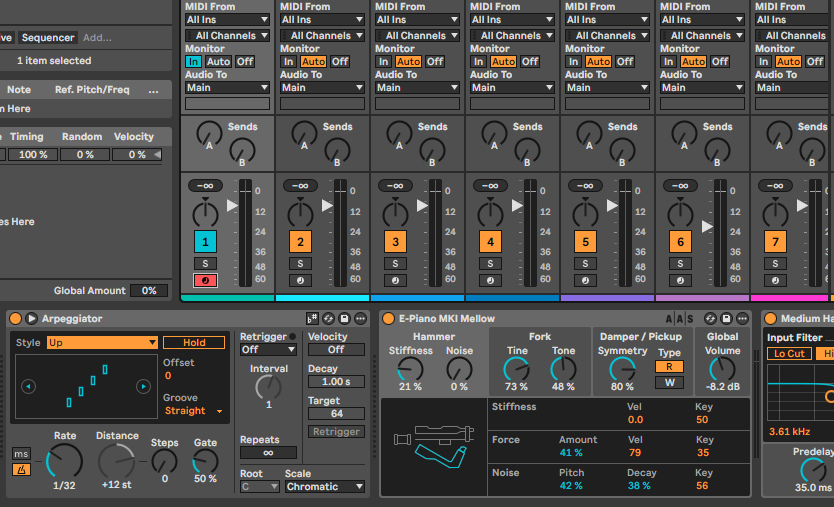Toggle Arpeggiator use current scale icon
The width and height of the screenshot is (834, 507).
[312, 319]
